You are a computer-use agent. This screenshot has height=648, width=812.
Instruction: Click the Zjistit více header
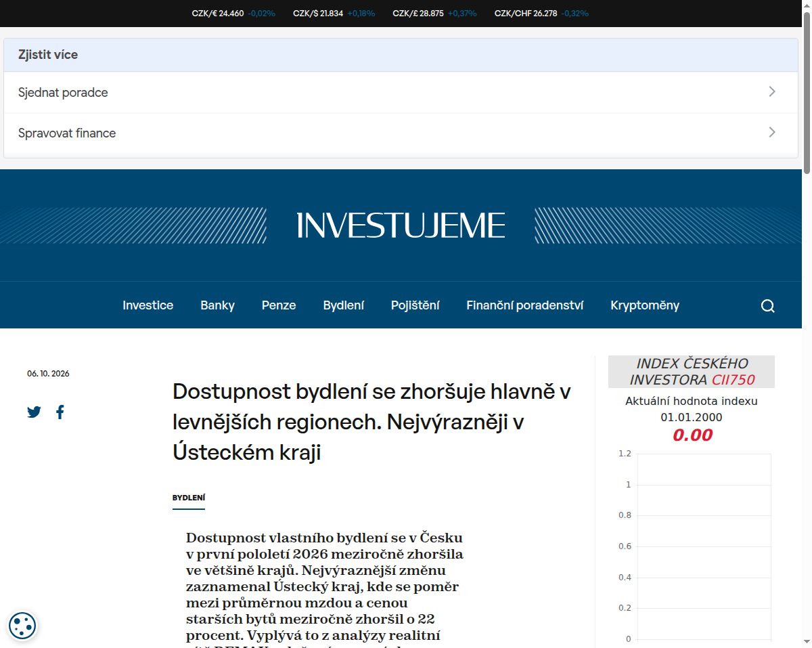point(401,55)
